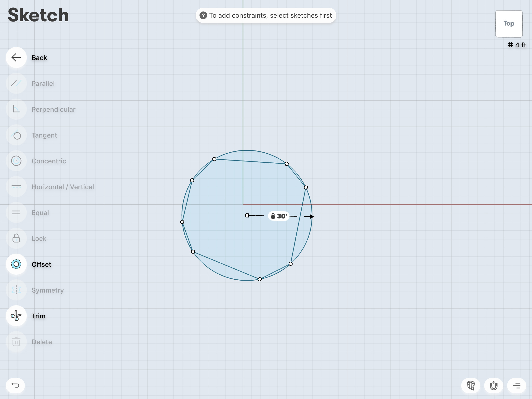Open the menu lines icon at the bottom right
This screenshot has width=532, height=399.
point(517,386)
